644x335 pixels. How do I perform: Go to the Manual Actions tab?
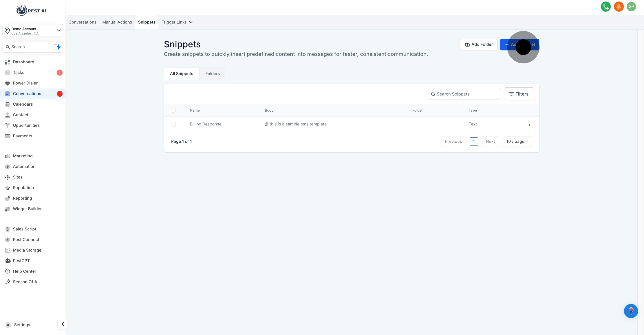coord(117,22)
